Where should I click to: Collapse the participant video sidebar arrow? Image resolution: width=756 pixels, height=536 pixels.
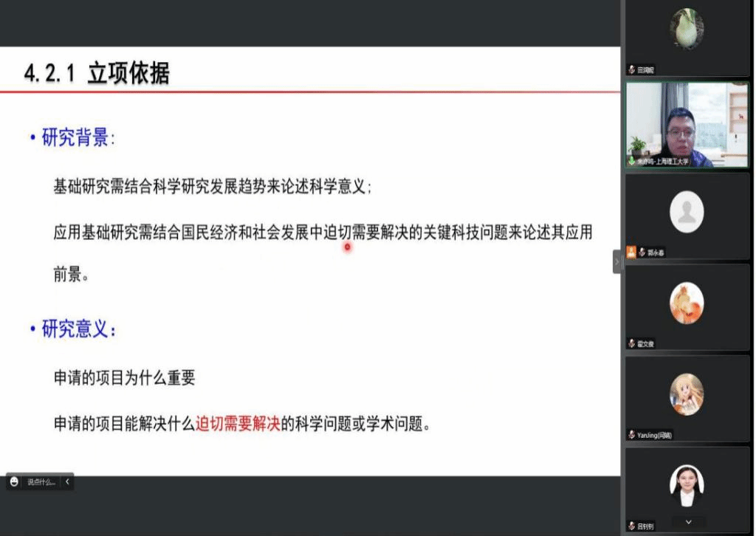[x=617, y=261]
